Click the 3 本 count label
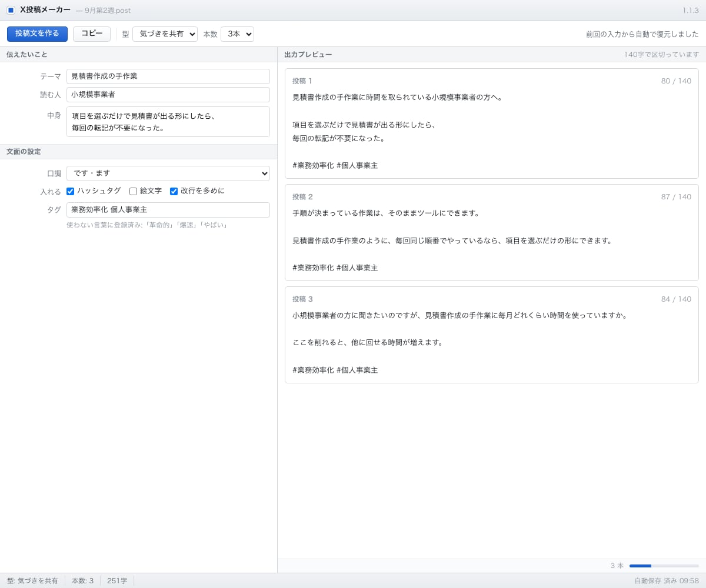The image size is (706, 588). (617, 566)
